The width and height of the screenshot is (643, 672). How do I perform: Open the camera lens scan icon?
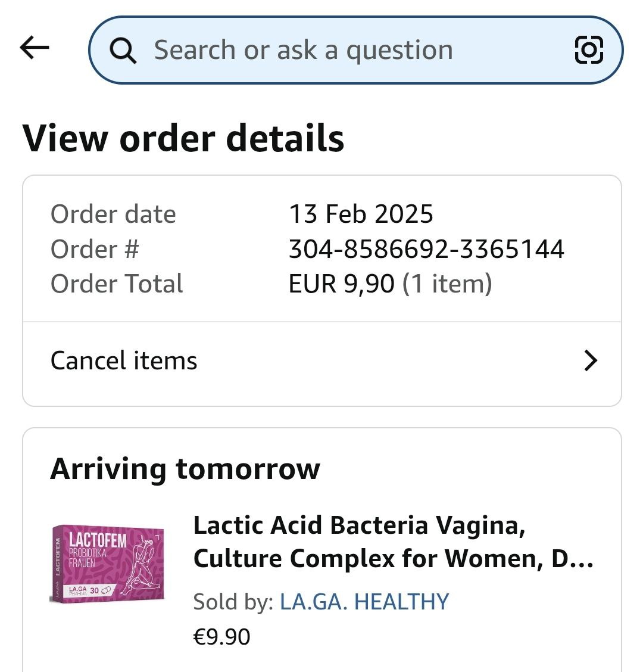coord(589,50)
